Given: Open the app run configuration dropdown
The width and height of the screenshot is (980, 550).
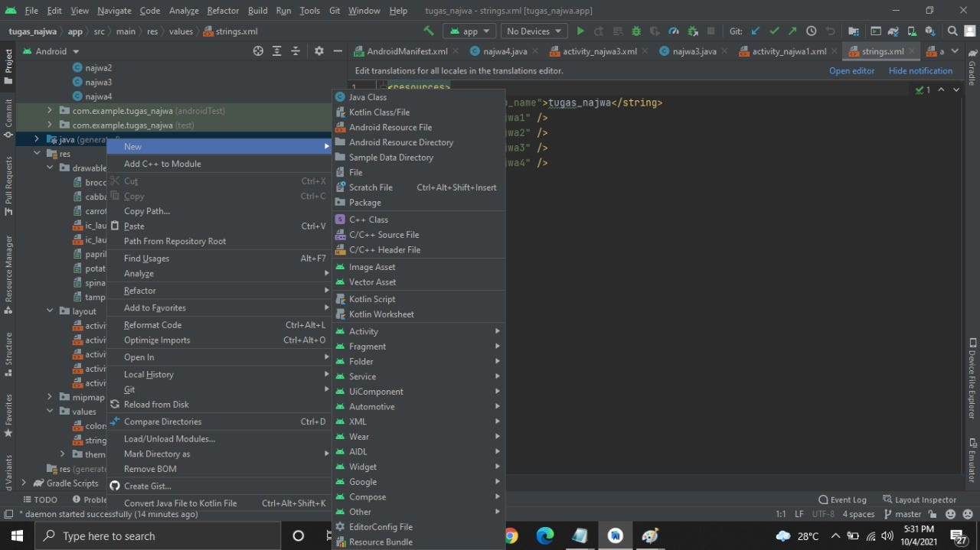Looking at the screenshot, I should 469,31.
